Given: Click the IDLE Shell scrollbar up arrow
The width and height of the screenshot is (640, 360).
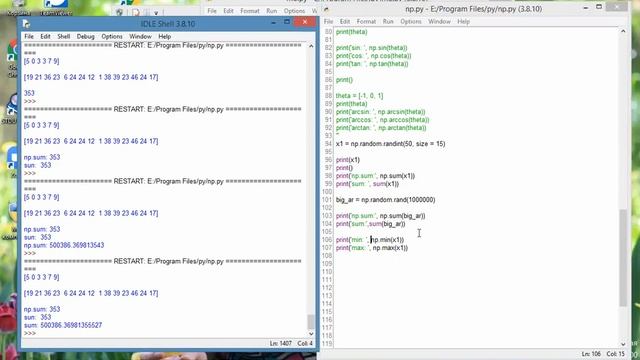Looking at the screenshot, I should 311,46.
